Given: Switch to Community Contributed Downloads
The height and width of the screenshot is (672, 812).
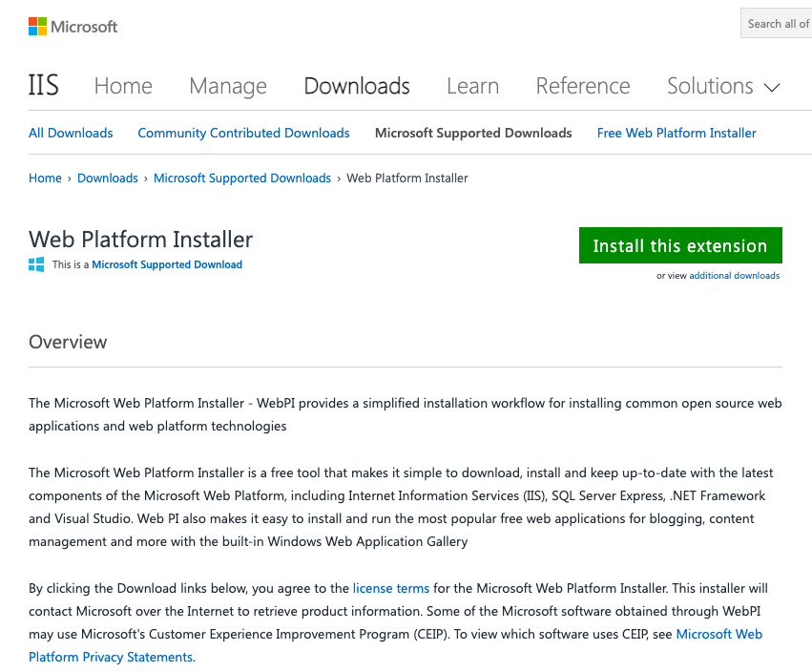Looking at the screenshot, I should click(244, 133).
